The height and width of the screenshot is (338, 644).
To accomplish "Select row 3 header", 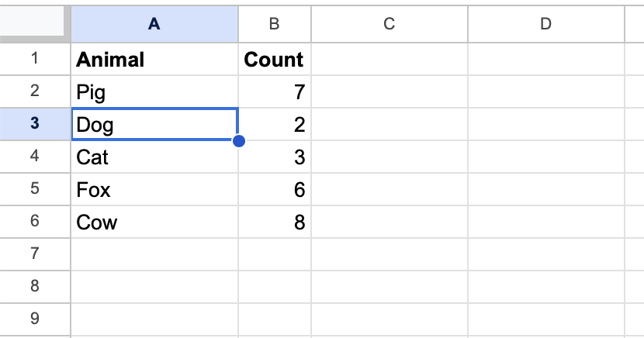I will 35,124.
